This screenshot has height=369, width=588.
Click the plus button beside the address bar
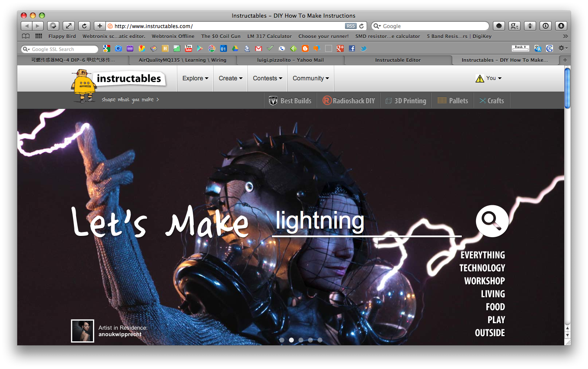click(99, 26)
